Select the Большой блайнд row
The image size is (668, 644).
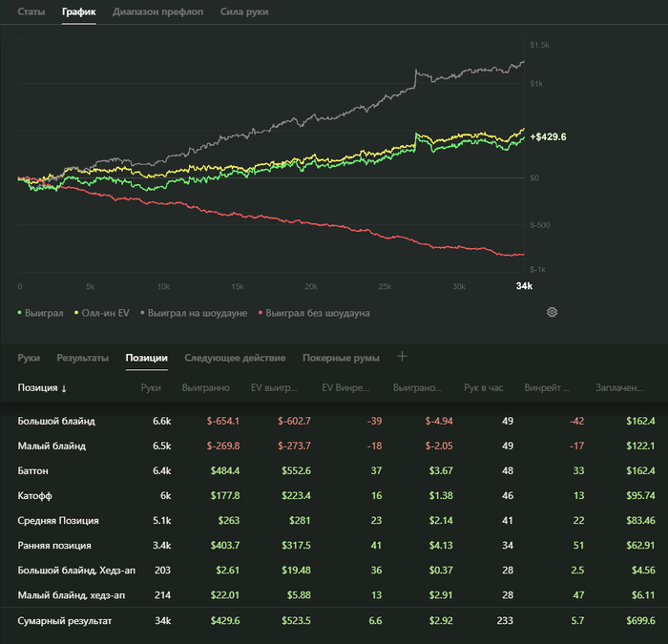[x=334, y=422]
